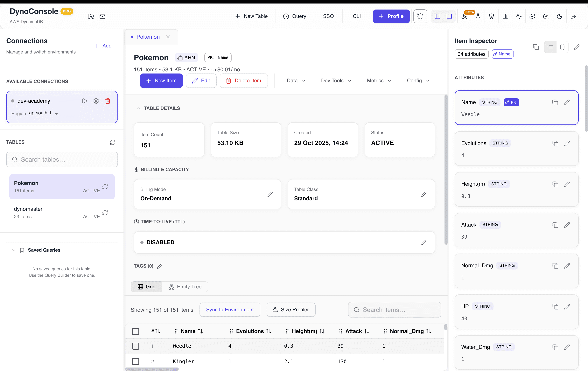Click the Search tables input
588x371 pixels.
pyautogui.click(x=62, y=160)
